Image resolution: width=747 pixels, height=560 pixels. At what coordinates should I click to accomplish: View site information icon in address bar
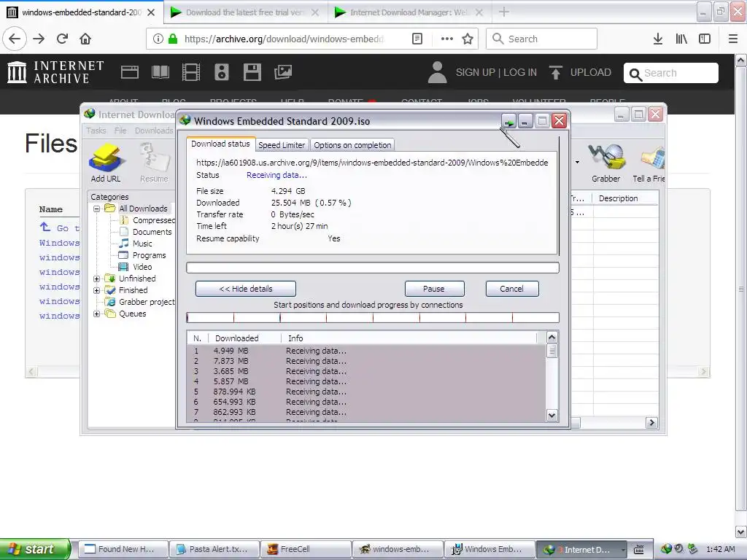click(158, 39)
